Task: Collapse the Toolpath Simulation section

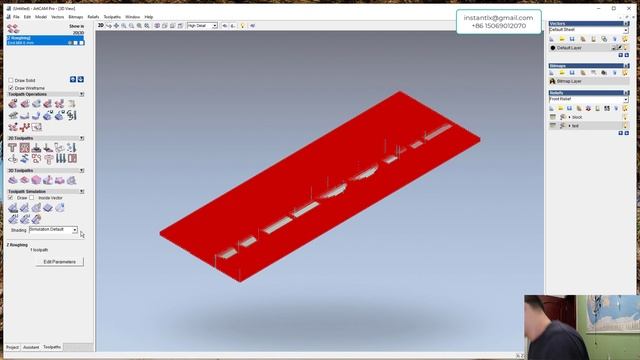Action: (x=82, y=191)
